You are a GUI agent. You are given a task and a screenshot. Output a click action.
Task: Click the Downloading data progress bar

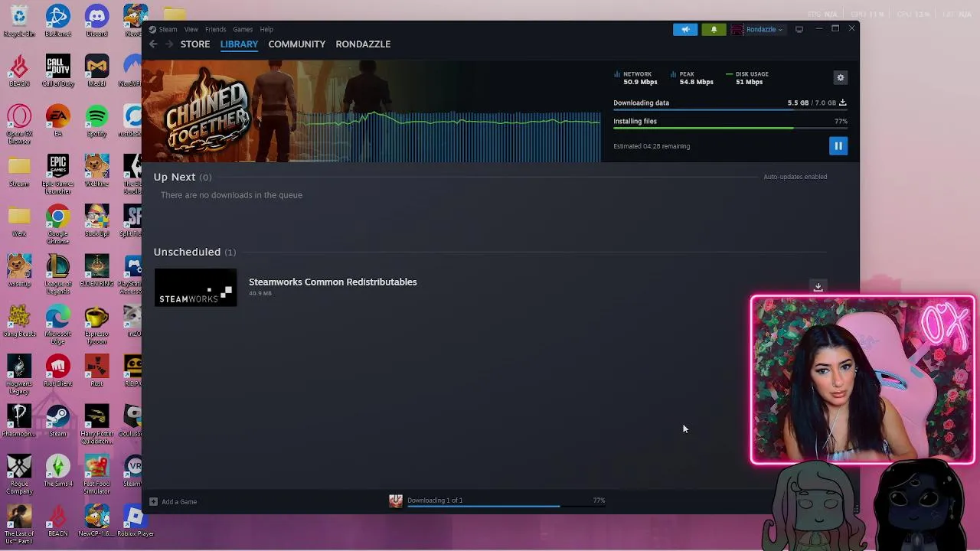coord(730,109)
